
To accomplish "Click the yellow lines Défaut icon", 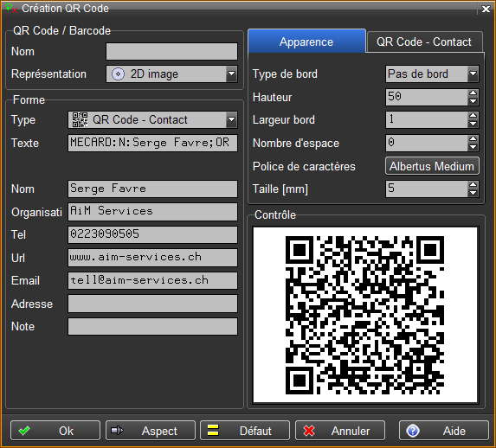I will pos(213,431).
